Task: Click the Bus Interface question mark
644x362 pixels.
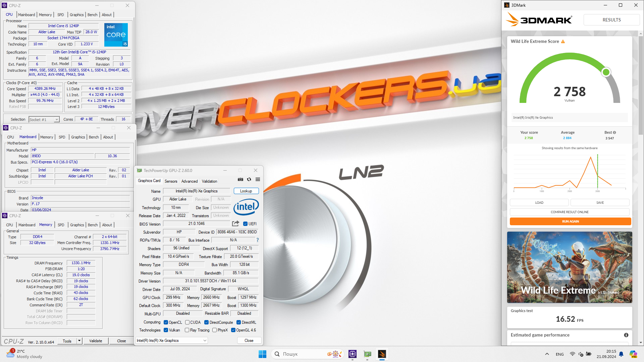Action: [258, 240]
